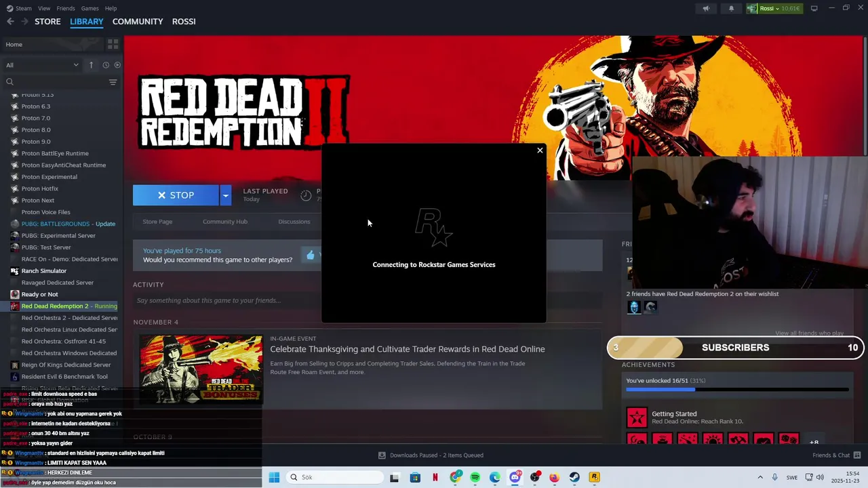Open the library advanced filter icon
The image size is (868, 488).
[x=113, y=82]
